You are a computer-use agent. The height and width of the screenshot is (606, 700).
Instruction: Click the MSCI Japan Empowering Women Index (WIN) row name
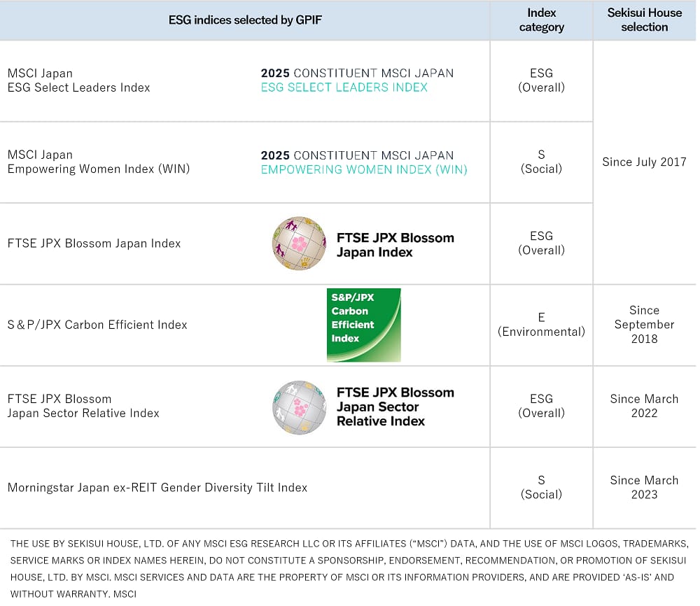coord(98,162)
